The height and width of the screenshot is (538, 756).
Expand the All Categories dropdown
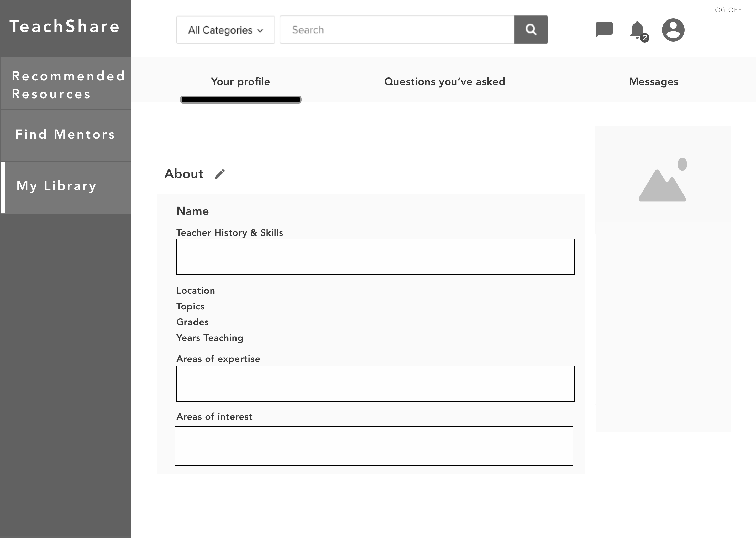click(x=225, y=30)
